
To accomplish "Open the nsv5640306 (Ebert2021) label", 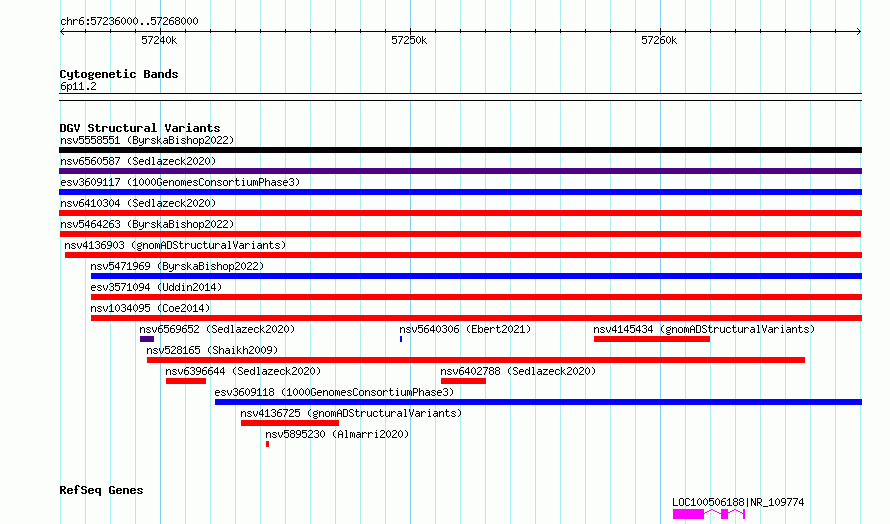I will click(x=465, y=329).
